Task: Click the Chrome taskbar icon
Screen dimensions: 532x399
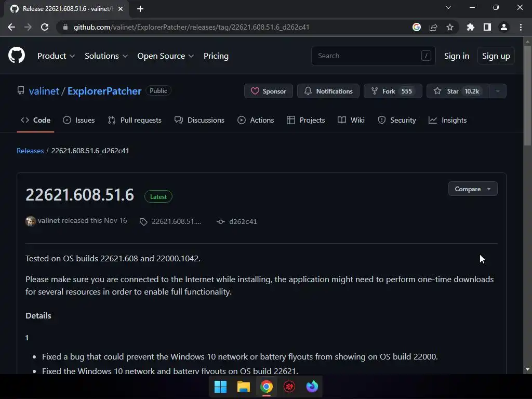Action: [x=267, y=387]
